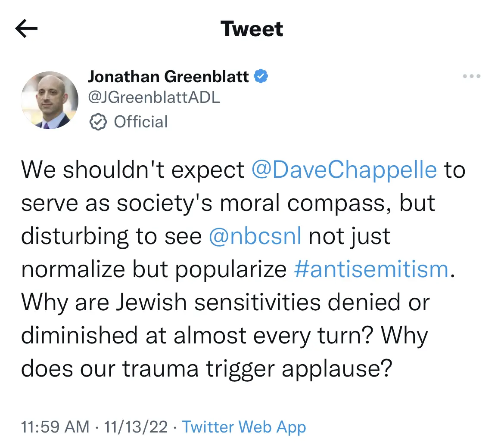Click the words 'normalize but popularize'
Screen dimensions: 504x448
click(154, 269)
